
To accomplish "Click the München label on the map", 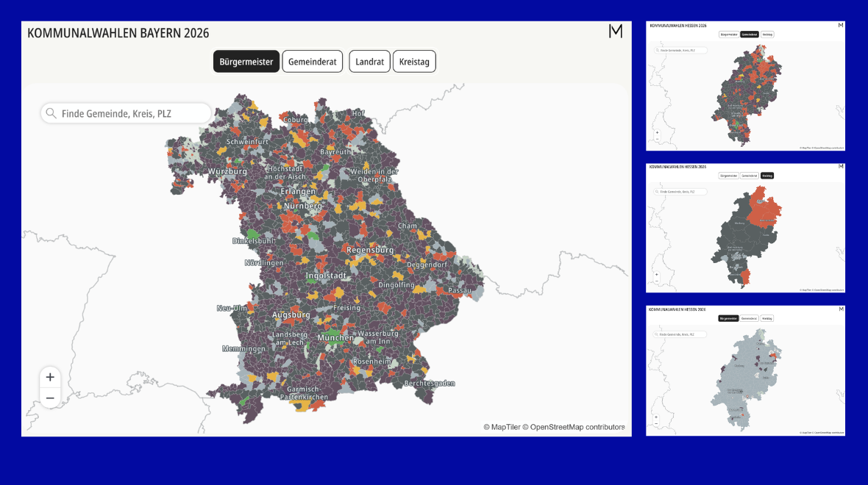I will pyautogui.click(x=335, y=337).
